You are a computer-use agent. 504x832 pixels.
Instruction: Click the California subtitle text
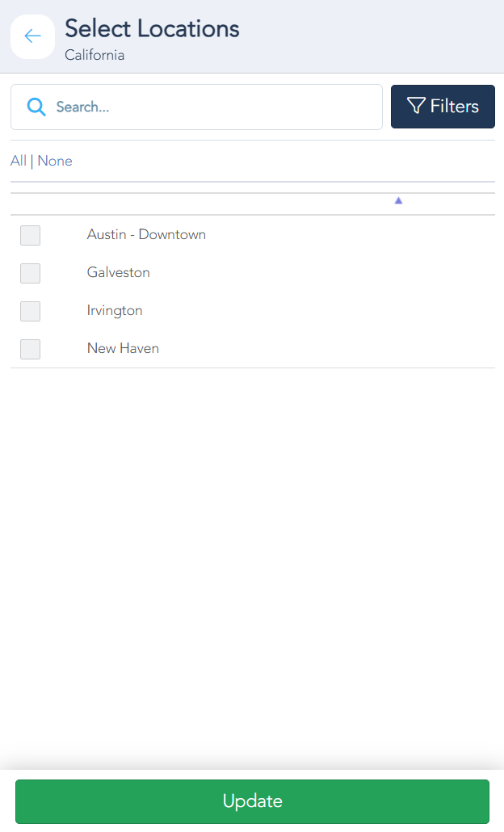coord(94,56)
